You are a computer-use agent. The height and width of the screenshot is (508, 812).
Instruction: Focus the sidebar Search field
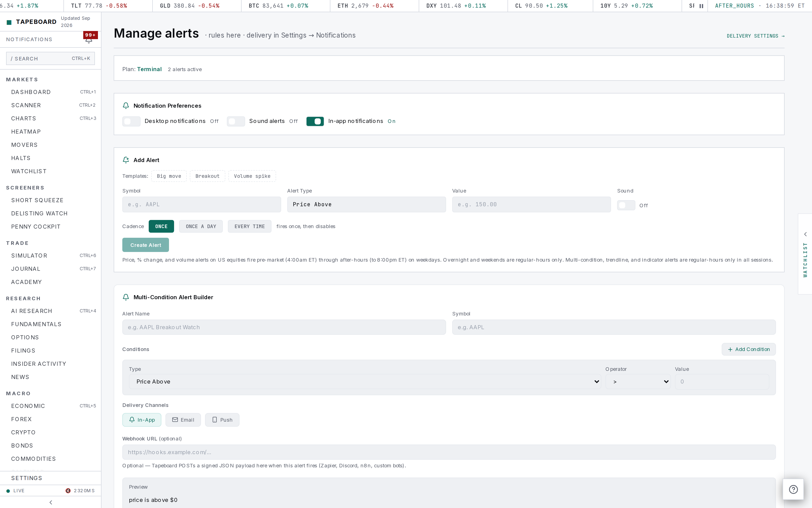[50, 58]
